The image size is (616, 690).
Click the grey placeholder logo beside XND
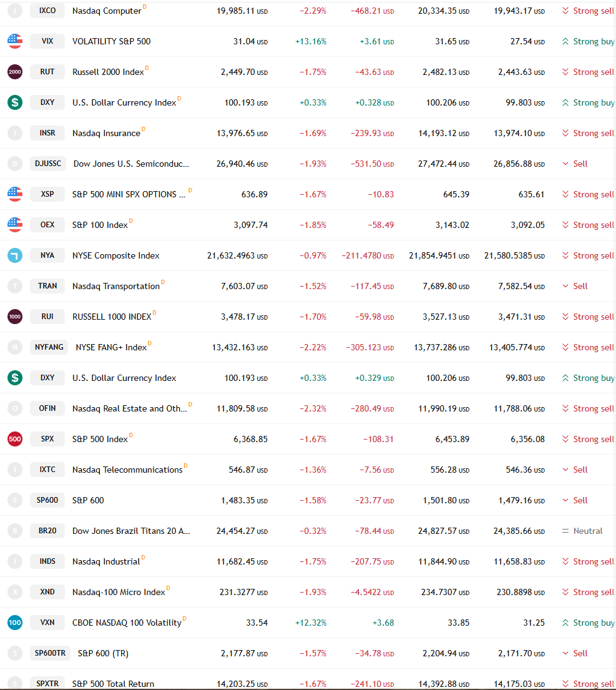coord(15,592)
